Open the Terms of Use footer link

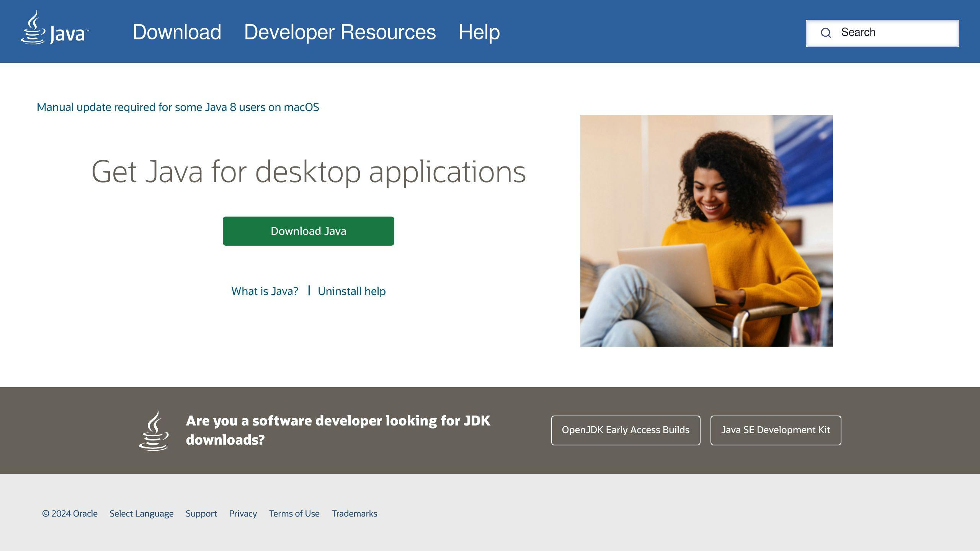click(294, 514)
